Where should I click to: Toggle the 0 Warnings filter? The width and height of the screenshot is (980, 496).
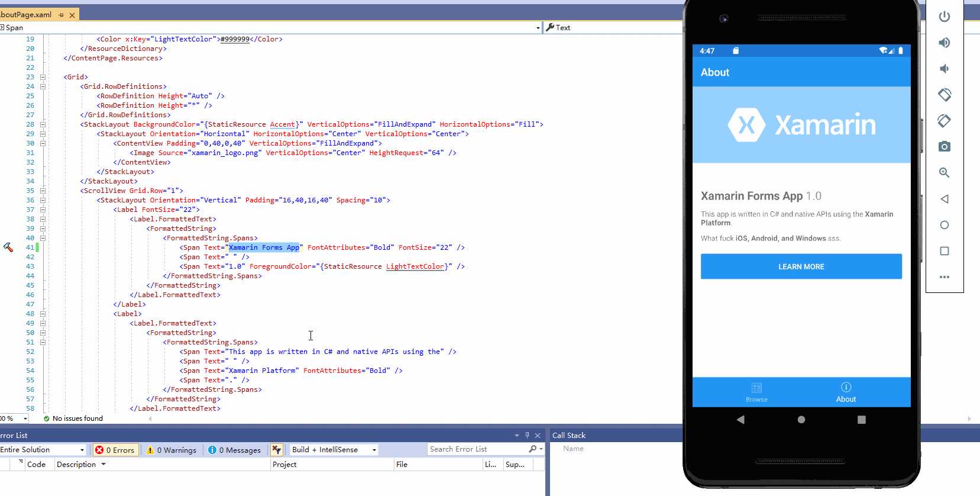tap(171, 450)
